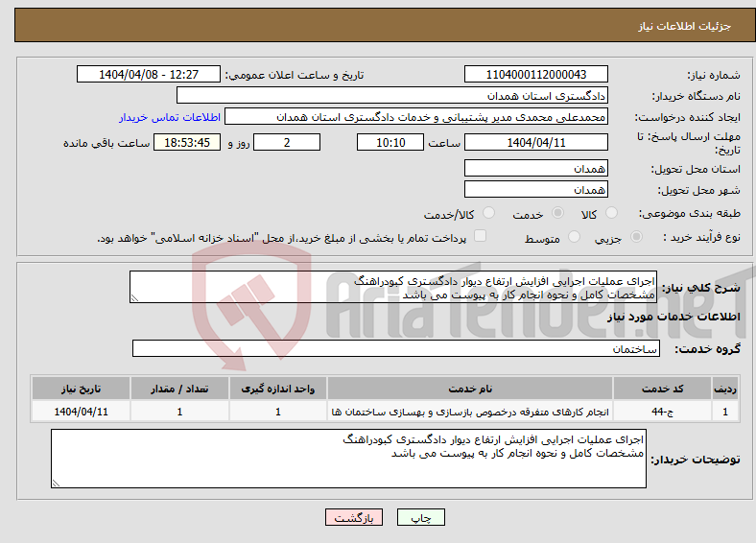Select the متوسط purchase type radio
Viewport: 756px width, 543px height.
click(574, 236)
